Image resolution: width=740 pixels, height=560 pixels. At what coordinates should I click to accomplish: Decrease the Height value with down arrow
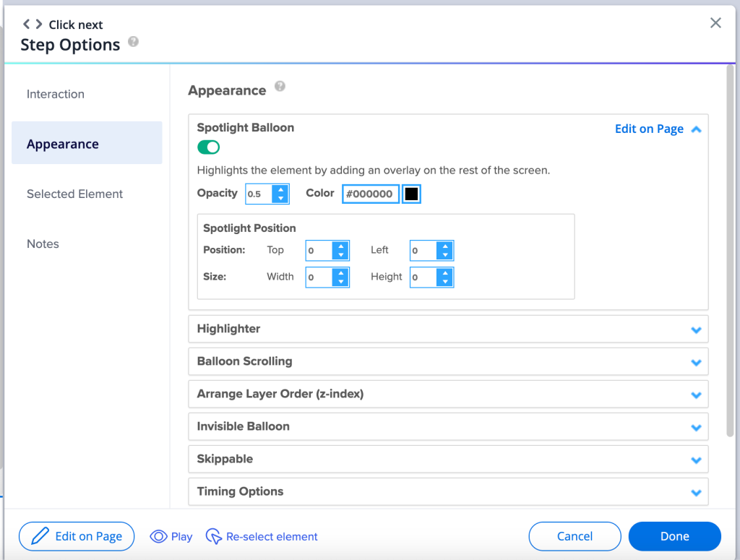point(445,282)
